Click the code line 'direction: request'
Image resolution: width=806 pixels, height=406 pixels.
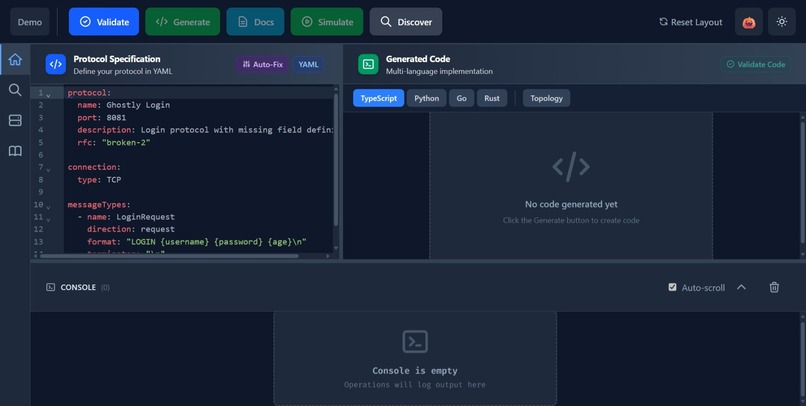coord(131,229)
